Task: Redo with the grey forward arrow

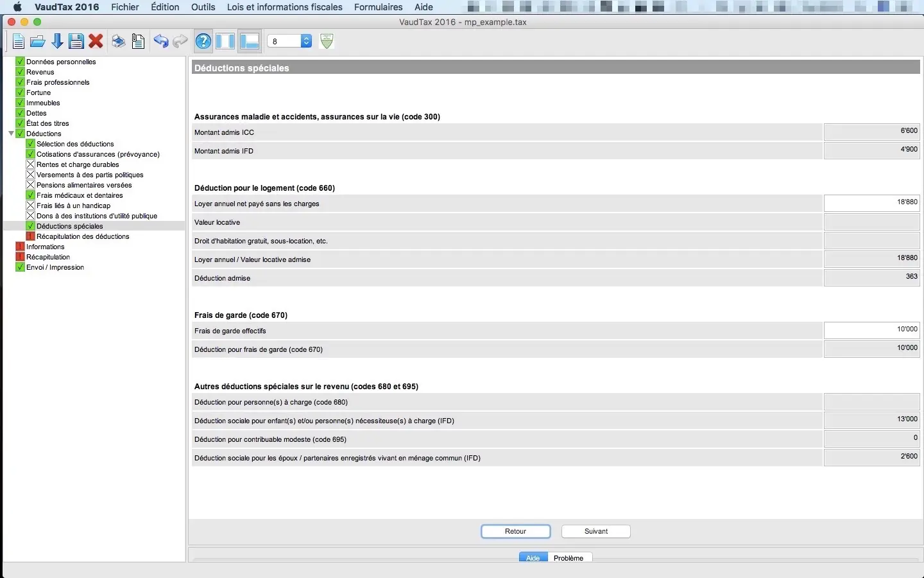Action: pos(180,42)
